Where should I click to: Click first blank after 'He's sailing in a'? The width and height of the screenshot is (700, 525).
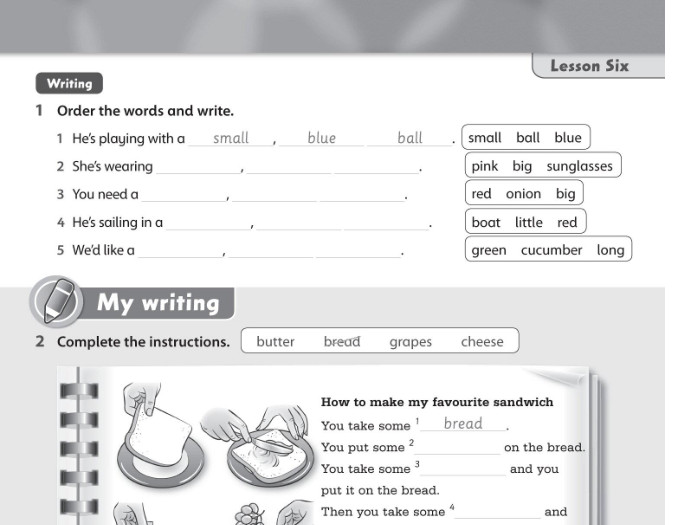208,224
